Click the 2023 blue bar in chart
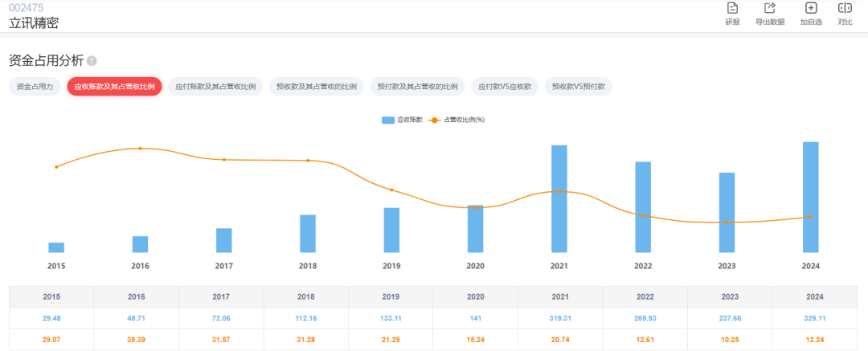This screenshot has height=351, width=868. click(x=727, y=213)
